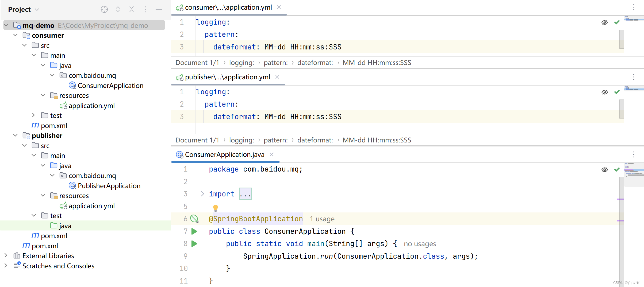Image resolution: width=644 pixels, height=287 pixels.
Task: Click @SpringBootApplication annotation in code
Action: click(256, 219)
